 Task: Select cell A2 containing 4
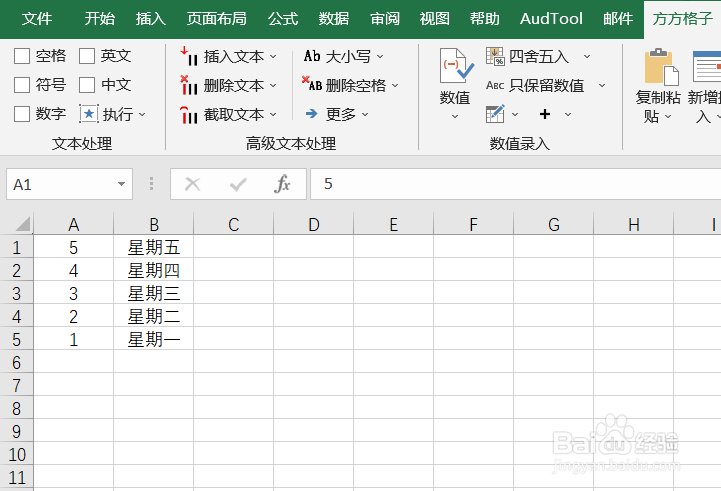pyautogui.click(x=74, y=270)
